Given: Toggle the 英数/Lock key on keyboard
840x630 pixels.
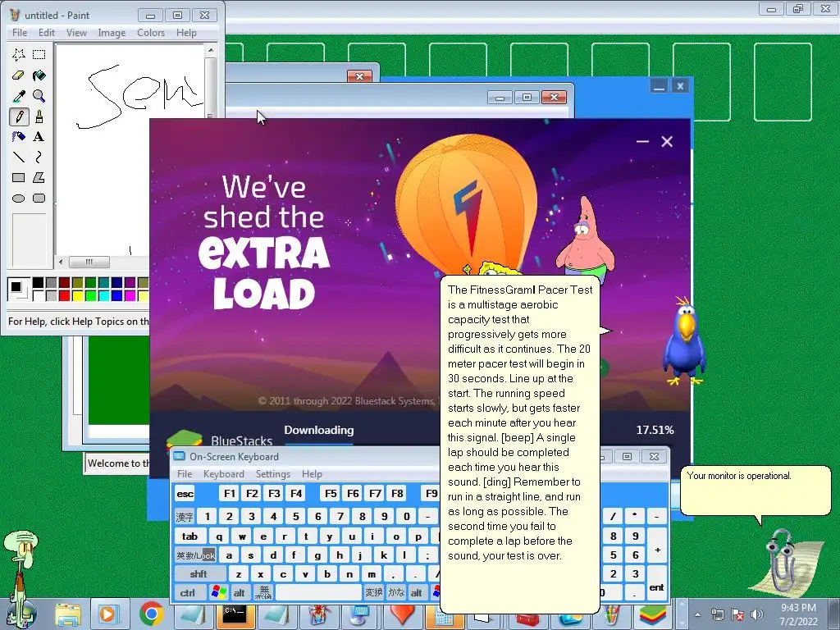Looking at the screenshot, I should tap(195, 555).
